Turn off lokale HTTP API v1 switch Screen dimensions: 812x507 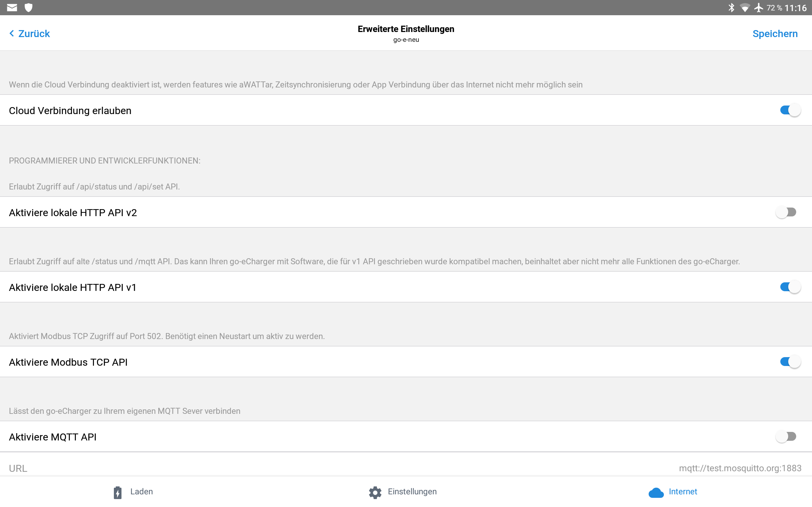pos(790,287)
